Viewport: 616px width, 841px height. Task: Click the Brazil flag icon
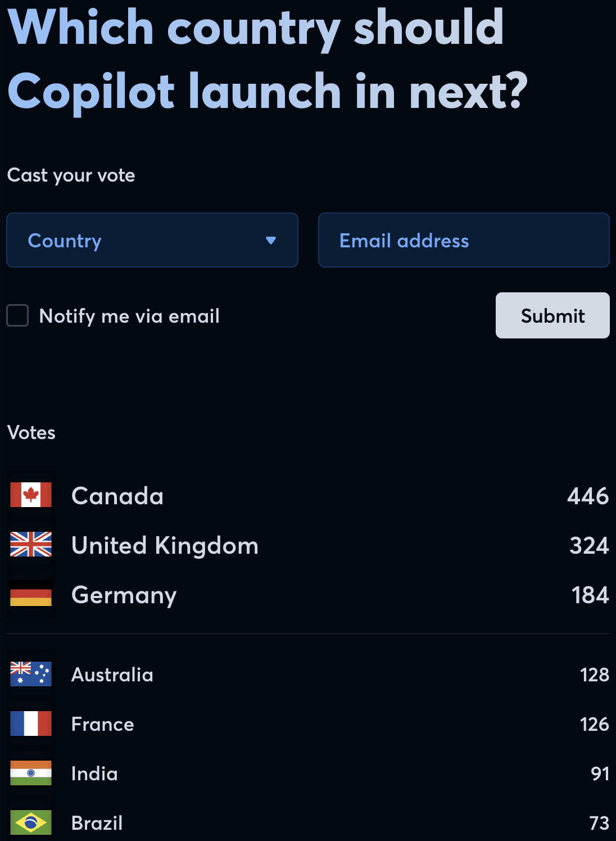[x=31, y=822]
